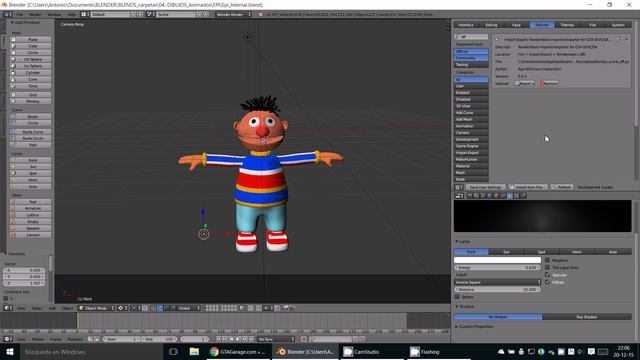Add an Empty object
640x360 pixels.
pos(31,222)
